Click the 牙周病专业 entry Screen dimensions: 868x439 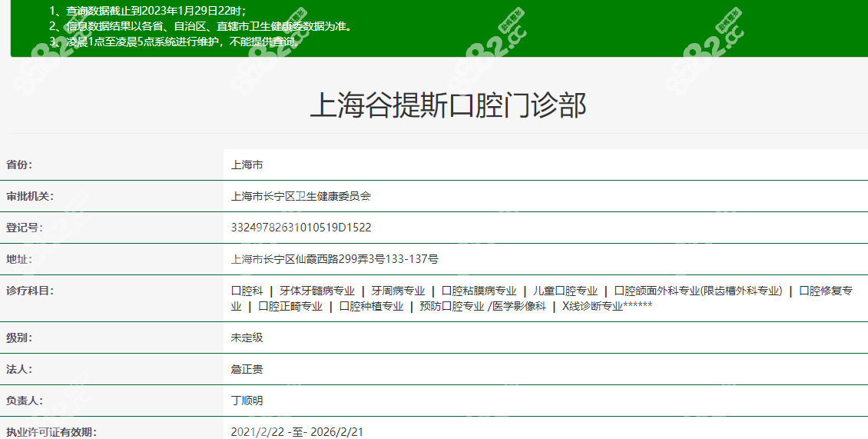[398, 291]
